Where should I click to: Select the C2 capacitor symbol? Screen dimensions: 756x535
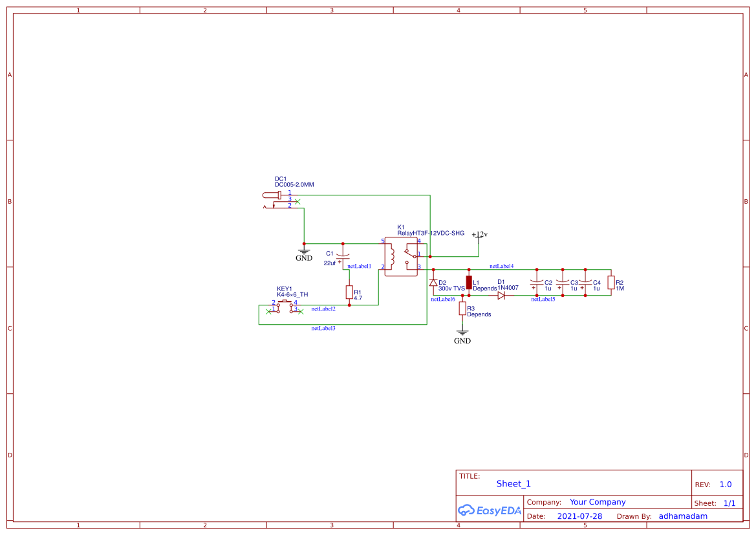point(537,282)
